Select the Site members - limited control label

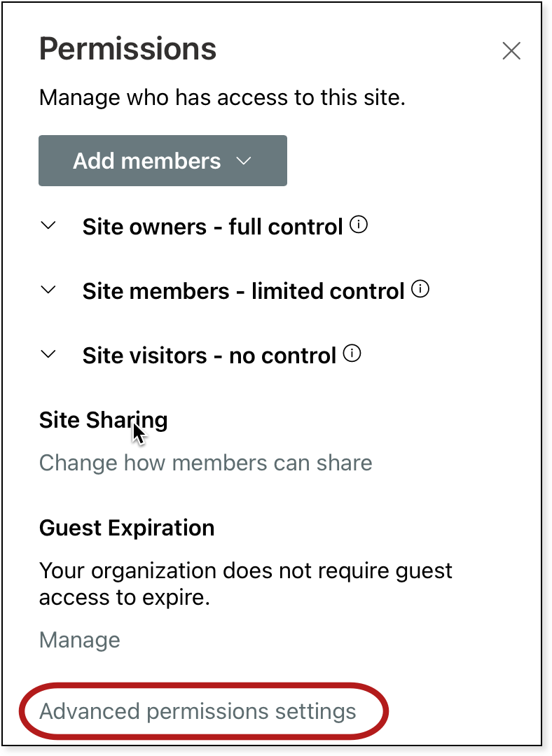click(x=243, y=291)
